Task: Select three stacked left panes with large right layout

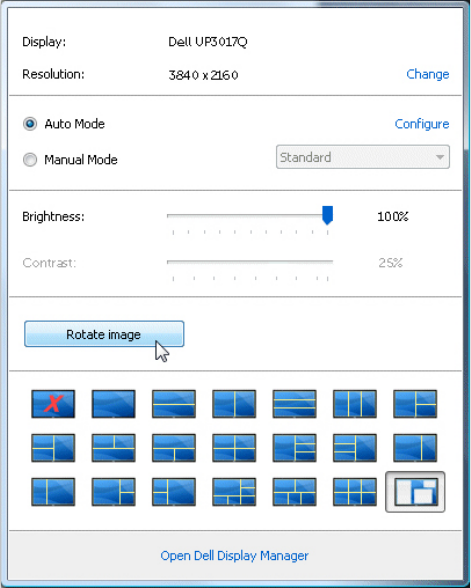Action: [355, 448]
